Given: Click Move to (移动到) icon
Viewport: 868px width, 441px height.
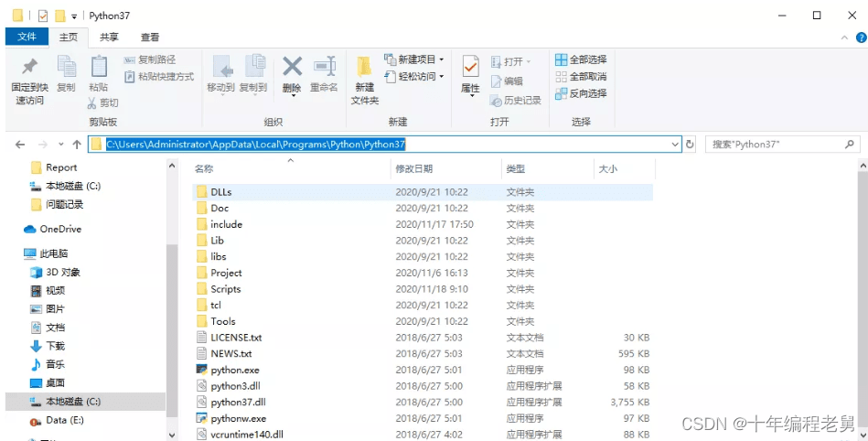Looking at the screenshot, I should click(221, 68).
